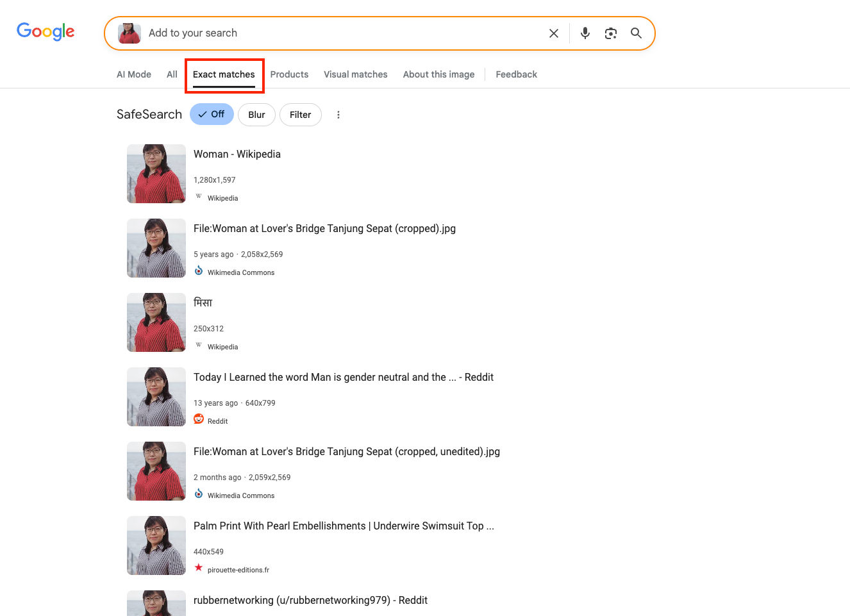
Task: Type in the Add to your search field
Action: pos(340,33)
